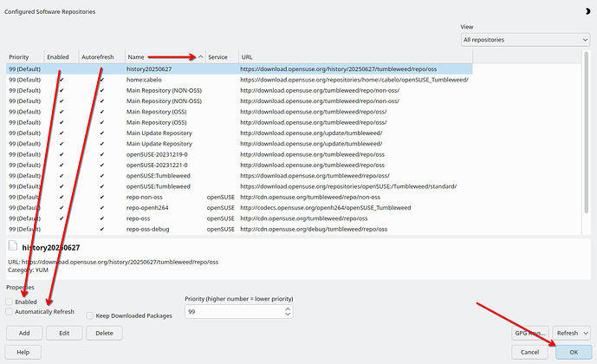This screenshot has height=364, width=597.
Task: Cancel the repository changes
Action: point(529,352)
